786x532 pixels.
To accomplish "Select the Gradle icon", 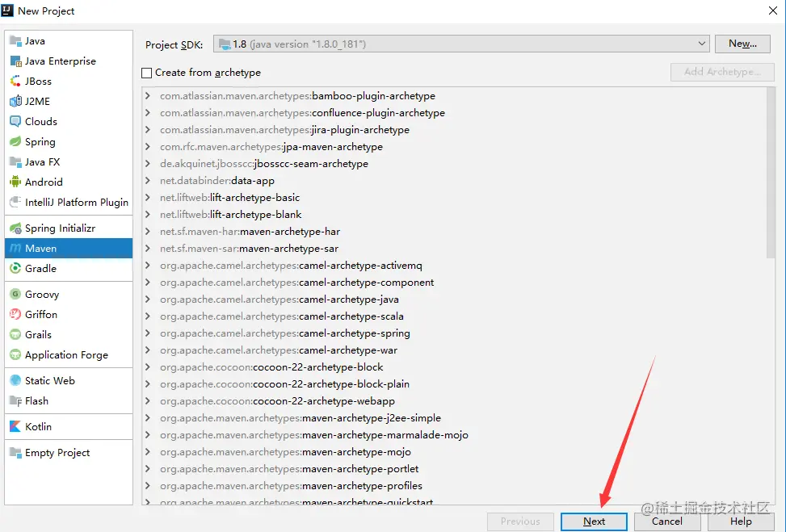I will 15,269.
